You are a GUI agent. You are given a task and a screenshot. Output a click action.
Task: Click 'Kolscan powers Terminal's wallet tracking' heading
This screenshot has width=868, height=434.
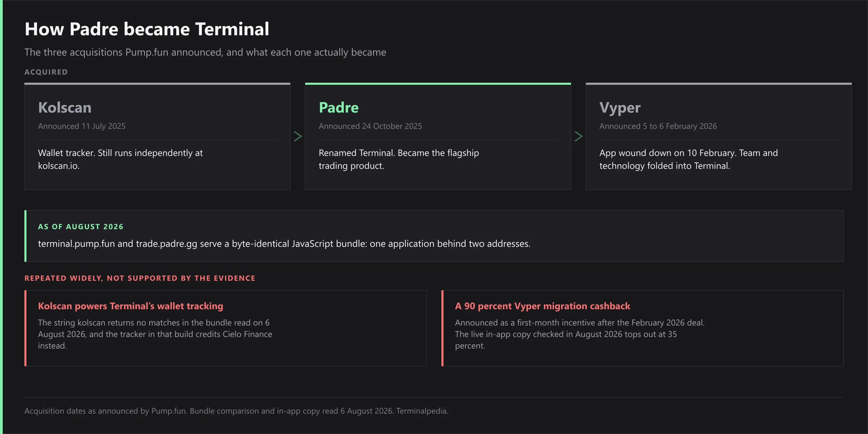point(131,306)
